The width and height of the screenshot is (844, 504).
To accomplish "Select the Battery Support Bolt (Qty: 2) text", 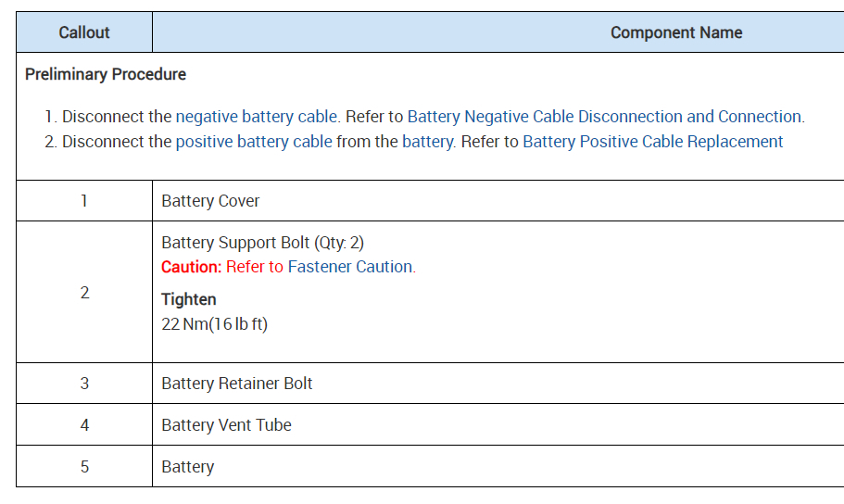I will (x=262, y=243).
